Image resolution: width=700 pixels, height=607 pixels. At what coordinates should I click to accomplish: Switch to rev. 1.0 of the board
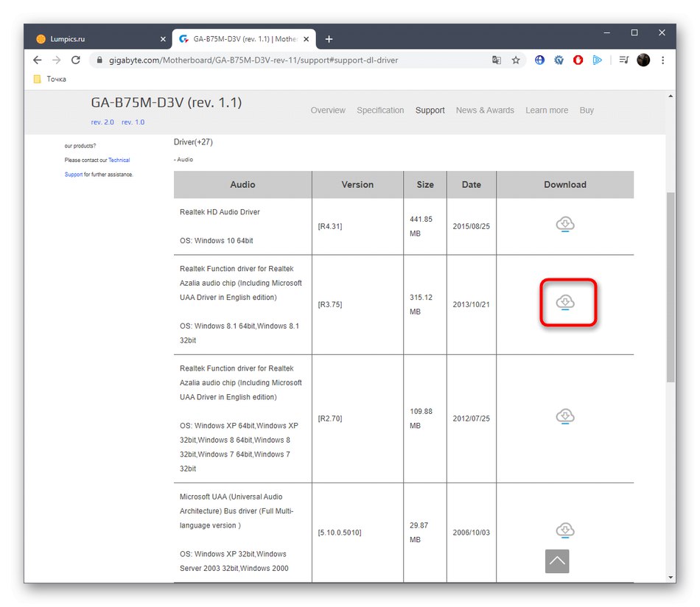(x=133, y=122)
